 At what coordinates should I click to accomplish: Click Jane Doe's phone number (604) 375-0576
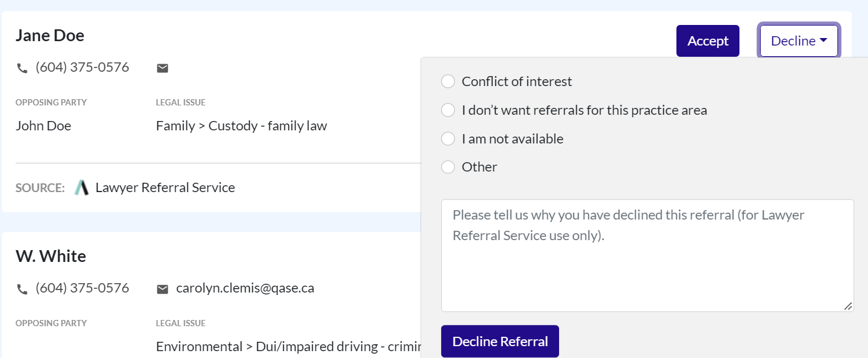(82, 67)
